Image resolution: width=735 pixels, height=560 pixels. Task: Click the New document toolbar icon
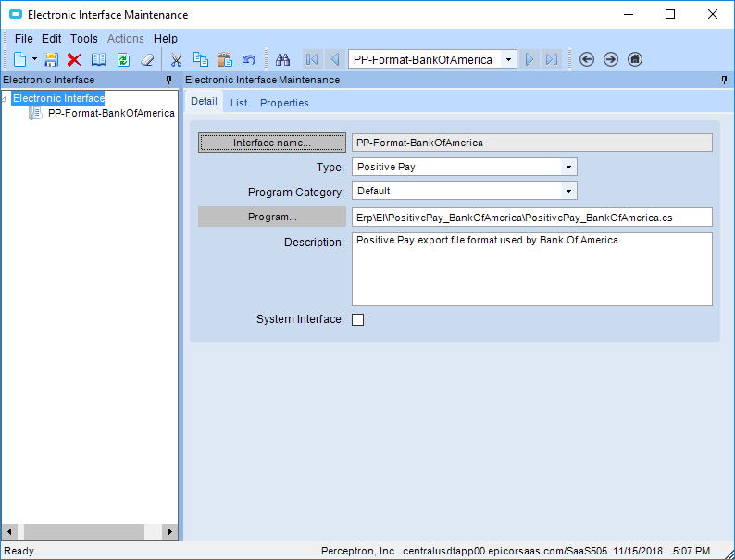pos(19,59)
